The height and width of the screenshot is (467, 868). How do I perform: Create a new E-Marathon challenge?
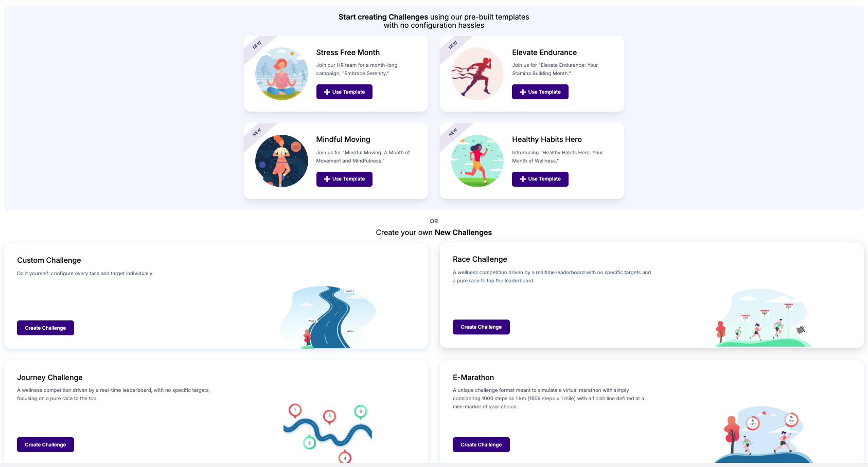(481, 444)
